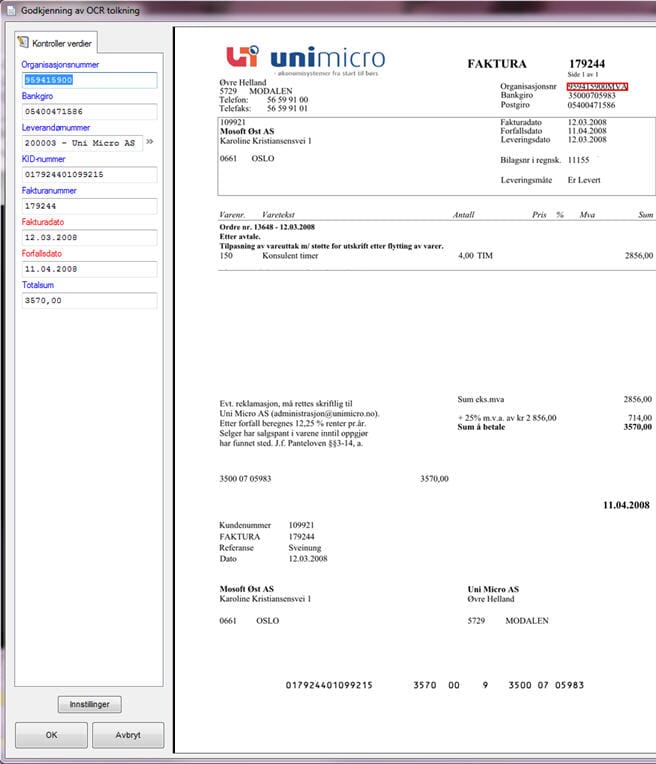Focus the Bankgiro text field
Viewport: 656px width, 764px height.
(x=88, y=112)
